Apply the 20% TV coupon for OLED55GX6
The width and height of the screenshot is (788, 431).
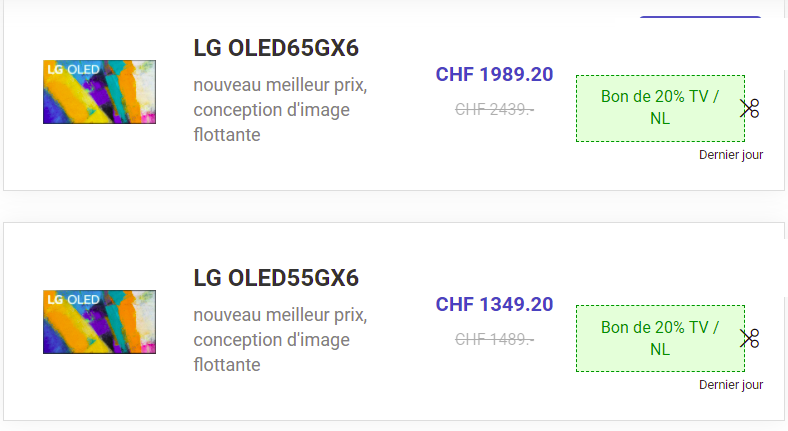click(x=660, y=339)
